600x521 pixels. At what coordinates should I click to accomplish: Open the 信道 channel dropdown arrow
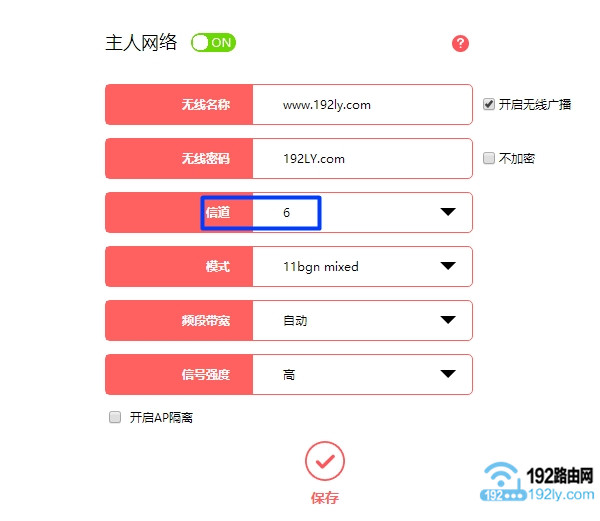pyautogui.click(x=448, y=212)
